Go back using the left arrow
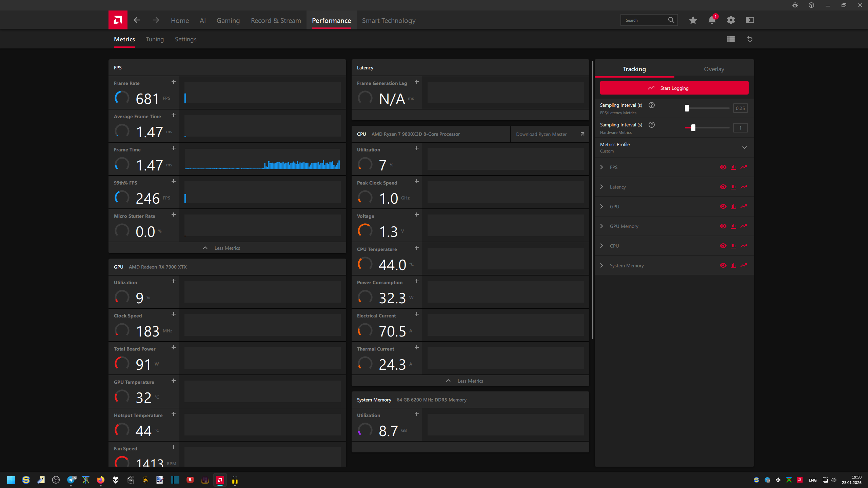The height and width of the screenshot is (488, 868). [x=137, y=20]
